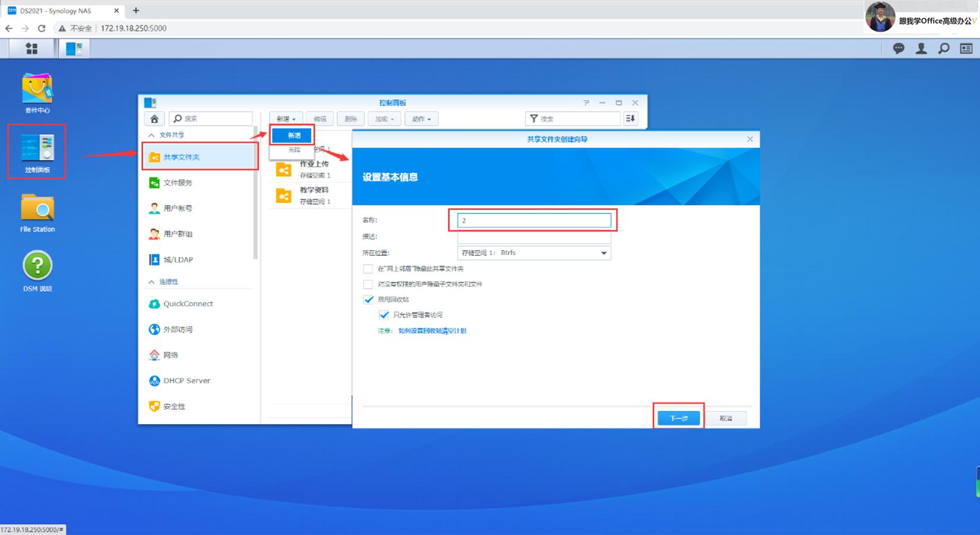This screenshot has height=535, width=980.
Task: Choose 克隆 from the dropdown menu
Action: click(x=293, y=150)
